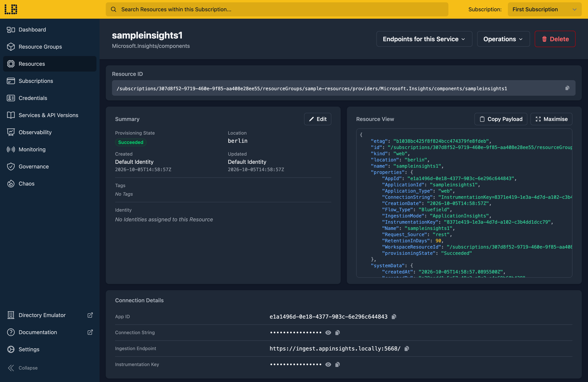The height and width of the screenshot is (382, 588).
Task: Open Directory Emulator external link icon
Action: point(90,315)
